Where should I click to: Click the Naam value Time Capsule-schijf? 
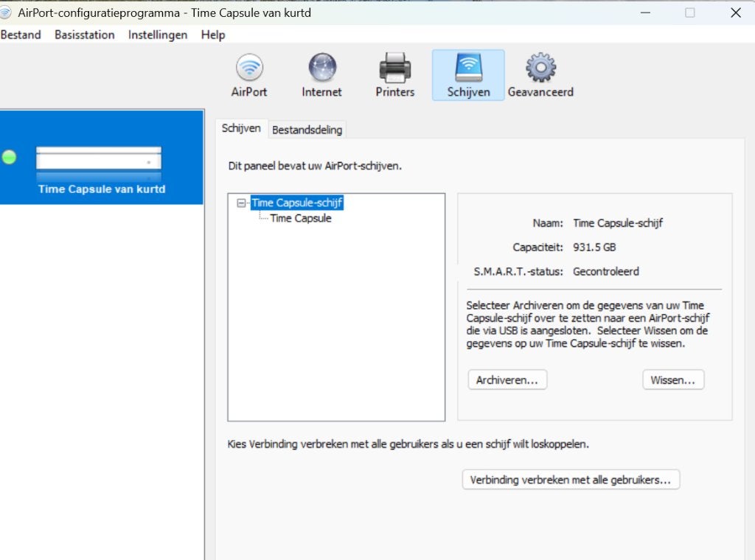tap(618, 223)
